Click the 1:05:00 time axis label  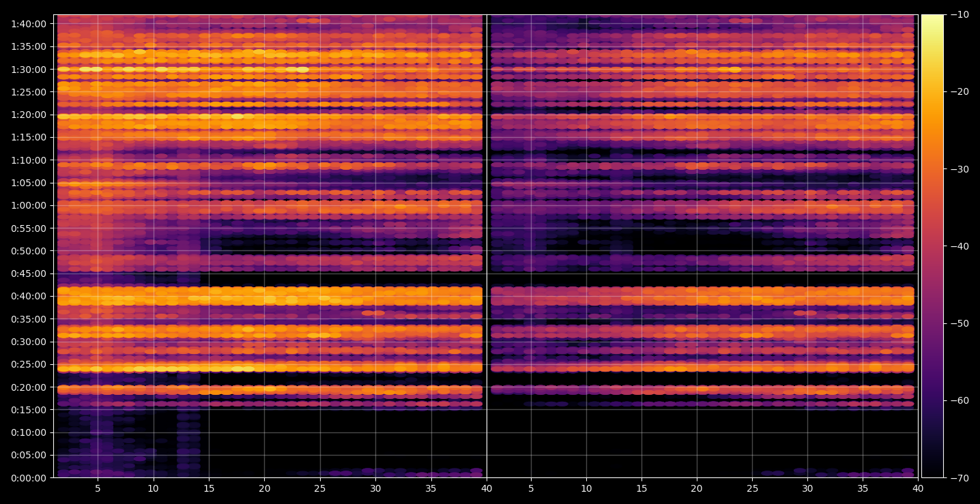[x=29, y=183]
